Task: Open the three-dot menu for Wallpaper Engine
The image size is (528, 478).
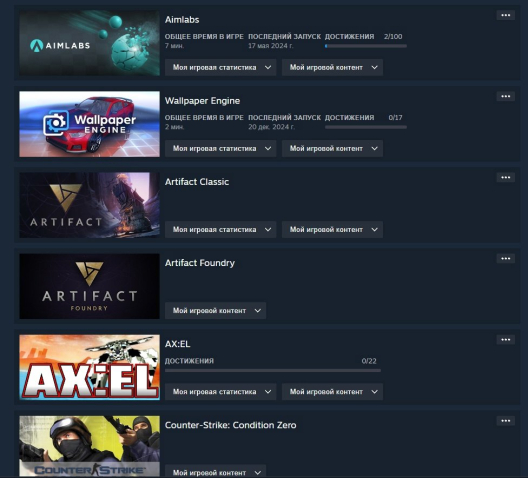Action: click(x=505, y=96)
